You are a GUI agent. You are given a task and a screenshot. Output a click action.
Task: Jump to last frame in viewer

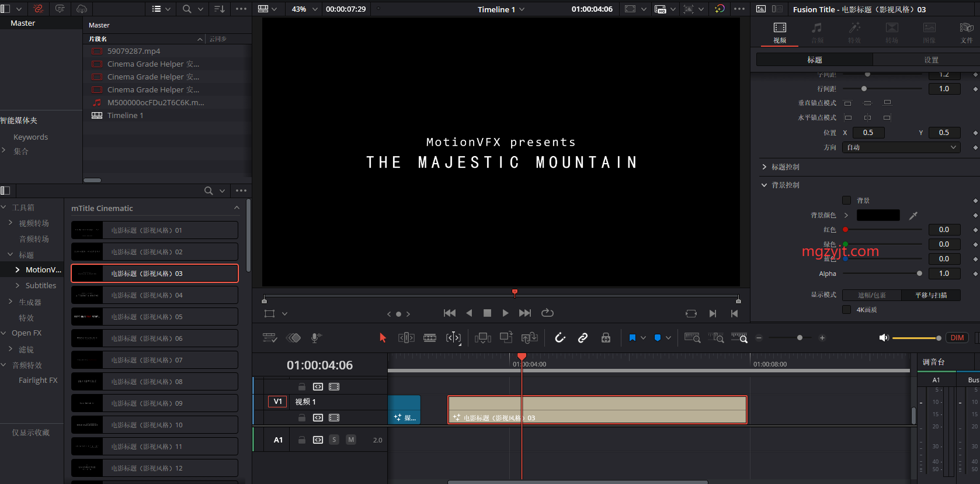tap(525, 313)
